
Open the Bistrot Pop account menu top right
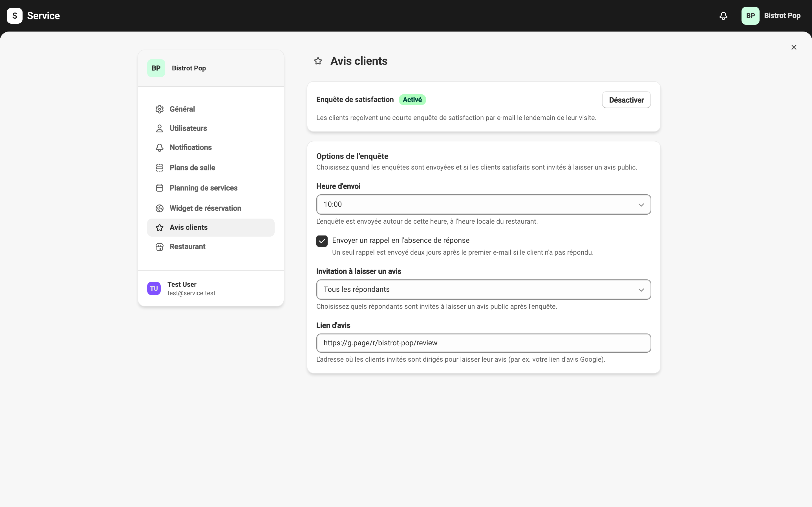771,16
